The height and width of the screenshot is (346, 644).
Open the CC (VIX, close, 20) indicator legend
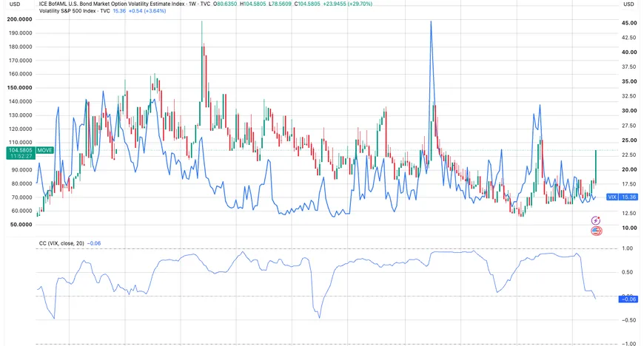click(61, 243)
